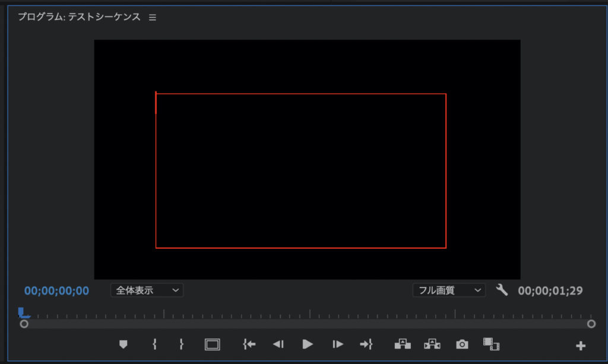608x364 pixels.
Task: Mark In point with left brace button
Action: pos(155,344)
